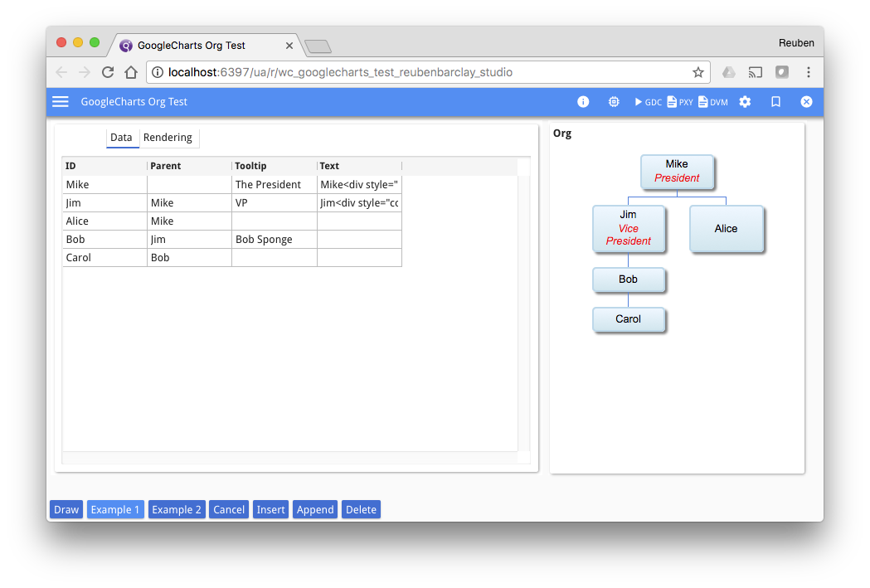Star the current page in the address bar
The image size is (870, 588).
click(x=698, y=72)
